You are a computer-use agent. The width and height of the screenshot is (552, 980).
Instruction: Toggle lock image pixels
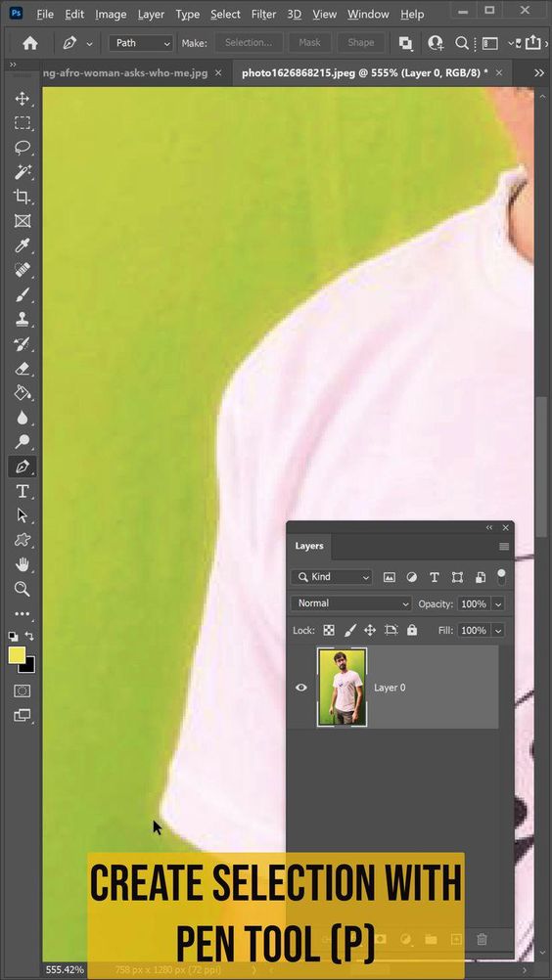pos(350,630)
